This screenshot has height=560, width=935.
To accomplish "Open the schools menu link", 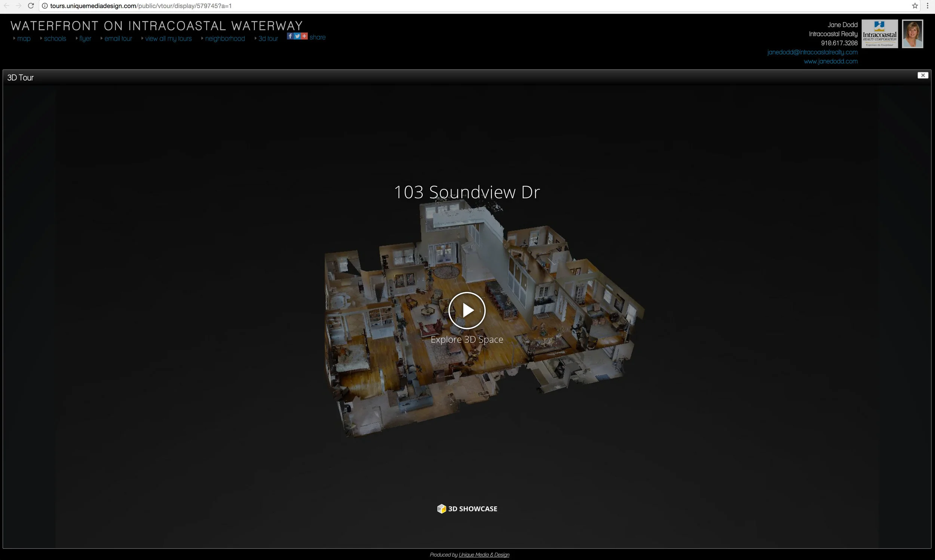I will click(x=55, y=39).
